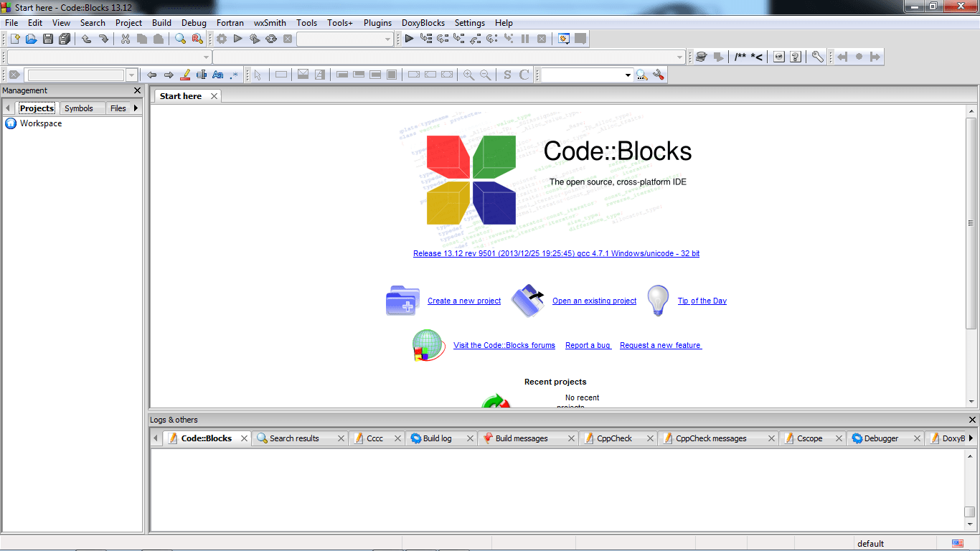Toggle the Regular expression .* option
Image resolution: width=980 pixels, height=551 pixels.
[x=234, y=75]
